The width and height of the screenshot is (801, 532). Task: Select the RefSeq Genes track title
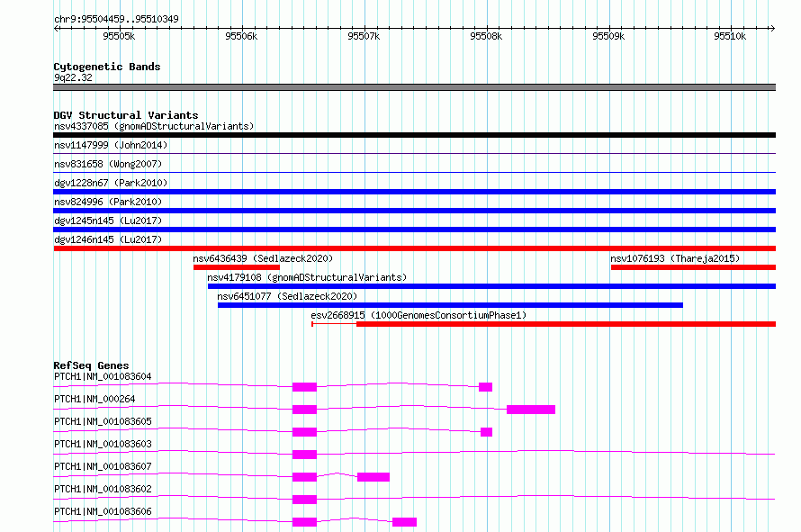coord(91,365)
